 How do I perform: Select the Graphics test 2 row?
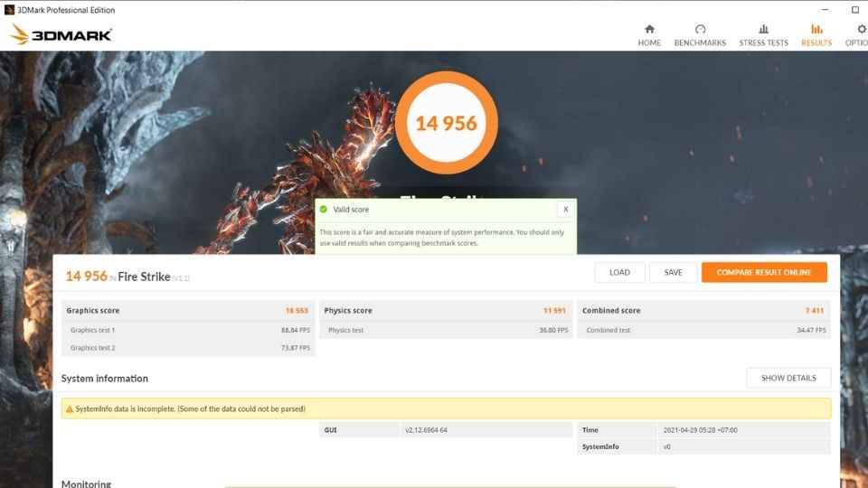click(x=188, y=347)
